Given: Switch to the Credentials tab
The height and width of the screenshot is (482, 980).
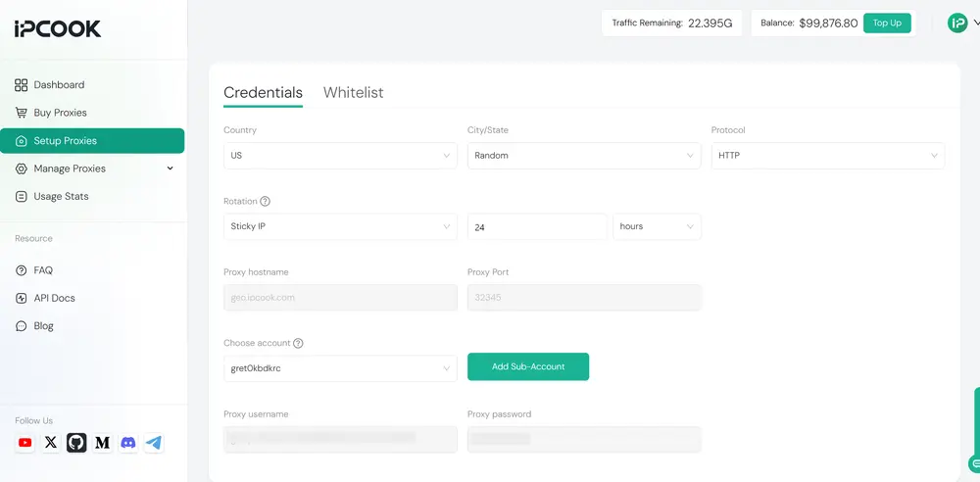Looking at the screenshot, I should (x=263, y=92).
